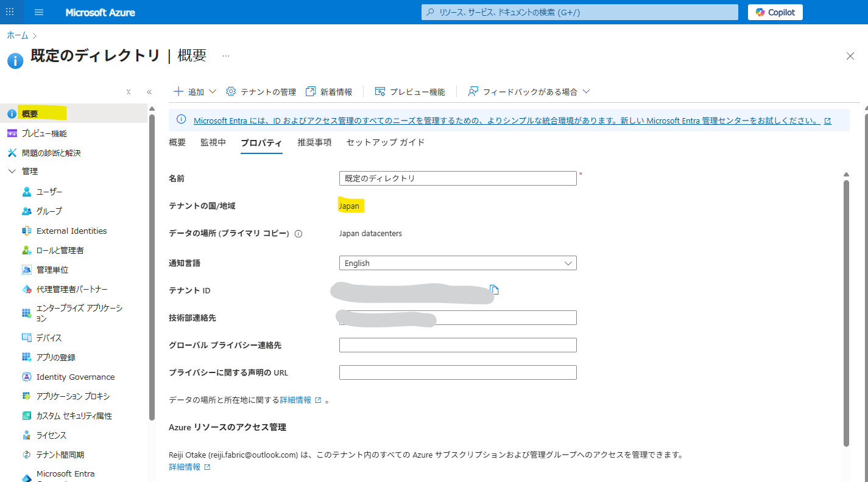This screenshot has height=482, width=868.
Task: Open the hamburger portal menu
Action: click(39, 12)
